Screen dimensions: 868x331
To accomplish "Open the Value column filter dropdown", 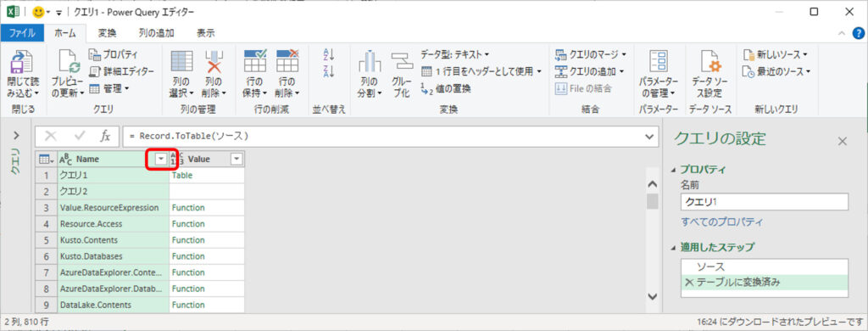I will point(236,159).
